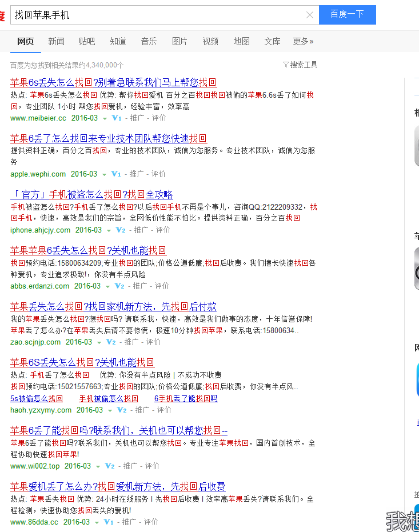Click the green URL zao.scjnjp.com
The height and width of the screenshot is (532, 419).
[x=35, y=342]
